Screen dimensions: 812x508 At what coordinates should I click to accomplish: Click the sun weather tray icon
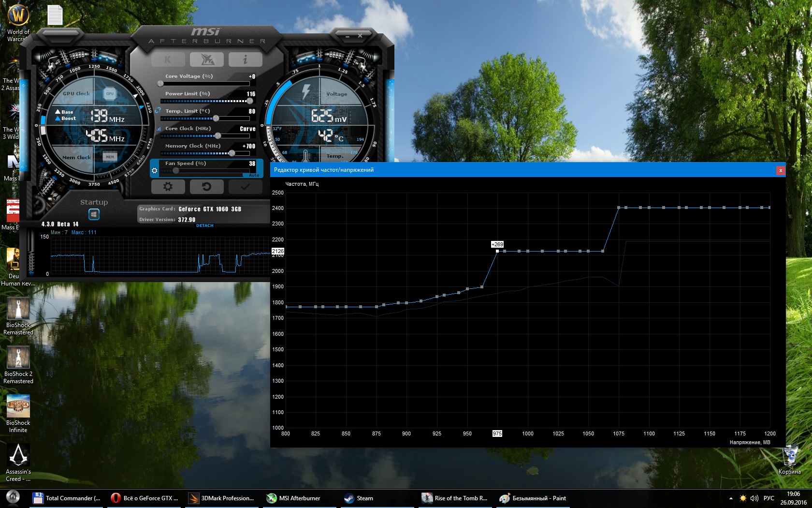tap(743, 498)
